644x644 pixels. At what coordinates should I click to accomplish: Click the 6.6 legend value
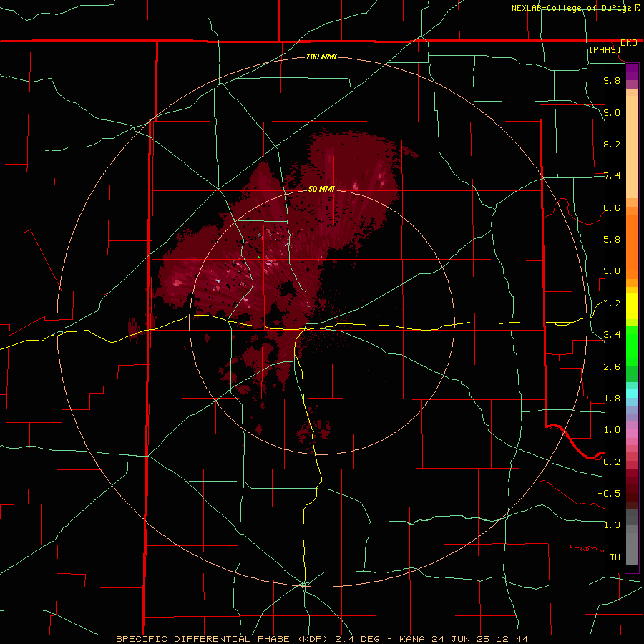click(x=612, y=208)
